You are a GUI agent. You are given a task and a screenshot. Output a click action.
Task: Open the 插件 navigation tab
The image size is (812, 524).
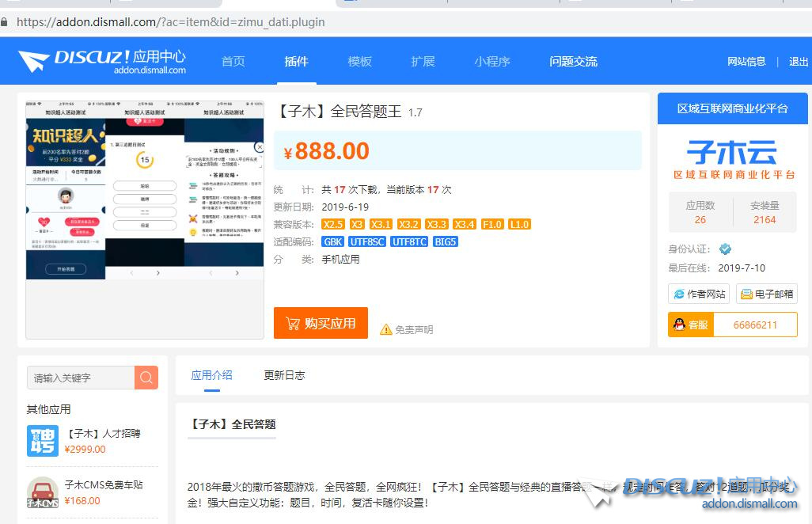[x=296, y=61]
